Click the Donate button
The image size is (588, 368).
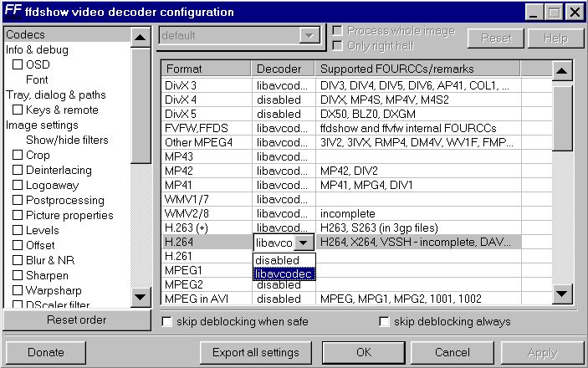tap(46, 352)
